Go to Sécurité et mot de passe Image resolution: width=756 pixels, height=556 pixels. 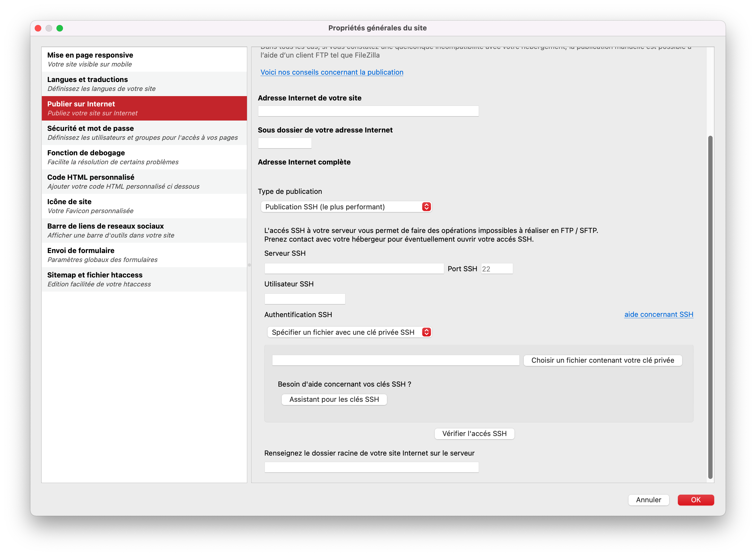(144, 132)
